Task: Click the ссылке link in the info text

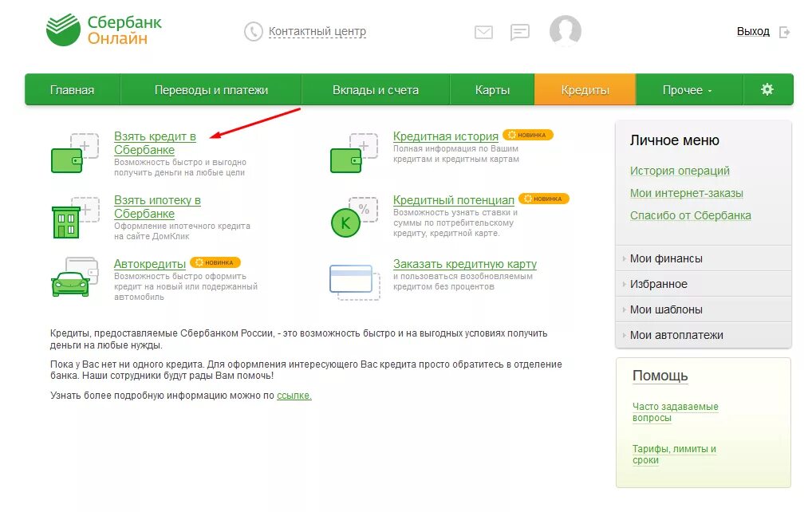Action: tap(294, 396)
